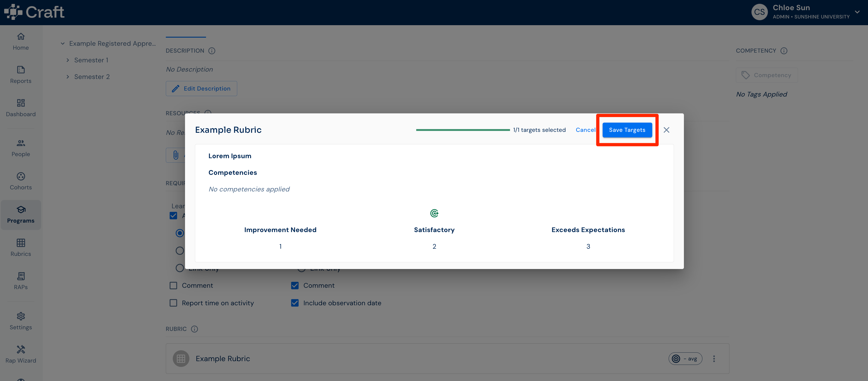868x381 pixels.
Task: Select the green target icon above Satisfactory
Action: [x=434, y=213]
